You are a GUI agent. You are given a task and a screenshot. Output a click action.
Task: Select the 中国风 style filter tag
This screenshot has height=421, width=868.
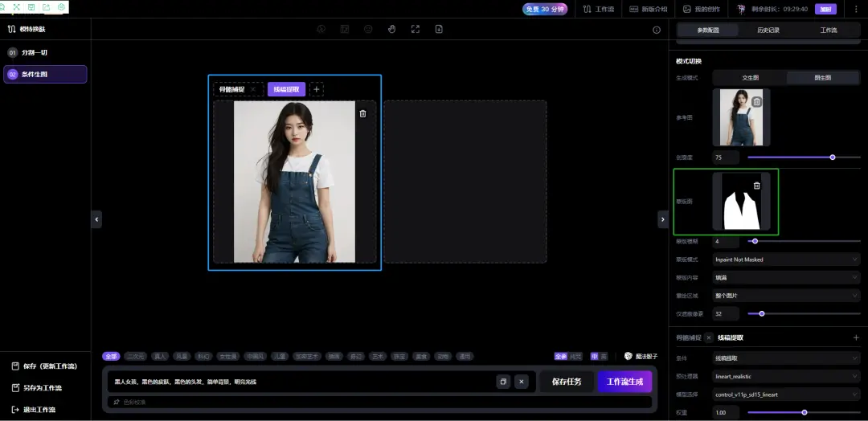pyautogui.click(x=256, y=357)
